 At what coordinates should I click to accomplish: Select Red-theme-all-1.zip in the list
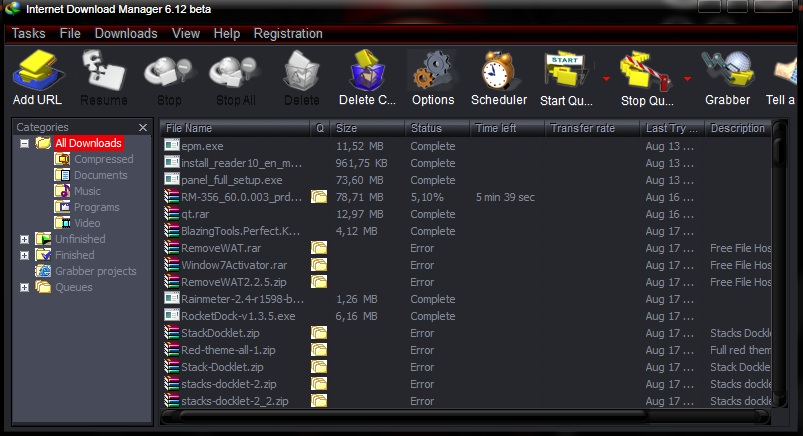click(x=228, y=350)
